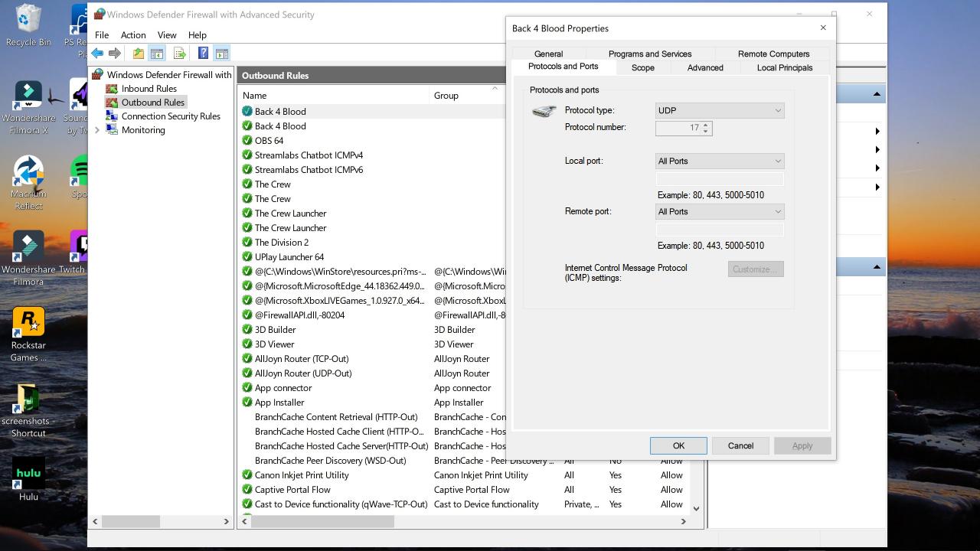
Task: Switch to the Scope tab
Action: [x=642, y=67]
